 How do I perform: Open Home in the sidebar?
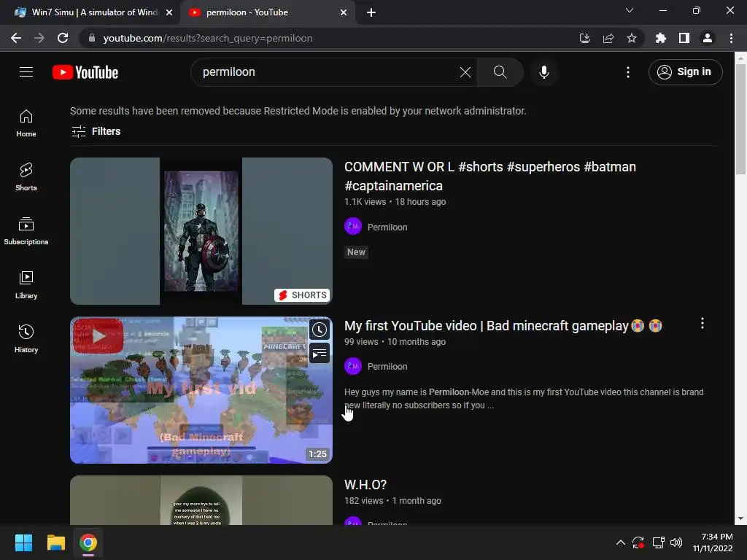[26, 122]
